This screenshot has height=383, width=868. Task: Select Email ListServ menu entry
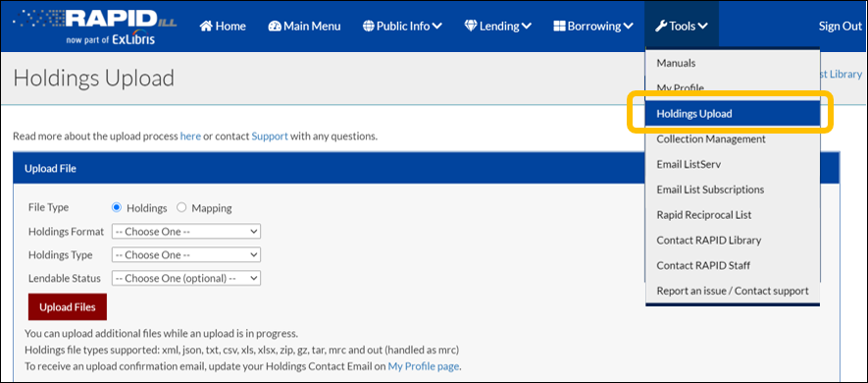tap(733, 164)
